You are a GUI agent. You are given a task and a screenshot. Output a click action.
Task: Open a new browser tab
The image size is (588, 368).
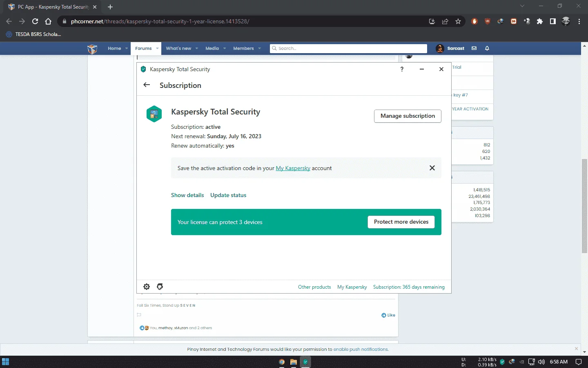pos(110,7)
